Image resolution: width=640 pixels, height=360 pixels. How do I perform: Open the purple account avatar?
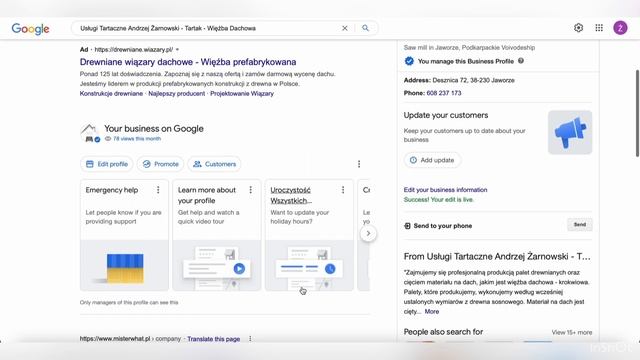click(620, 28)
